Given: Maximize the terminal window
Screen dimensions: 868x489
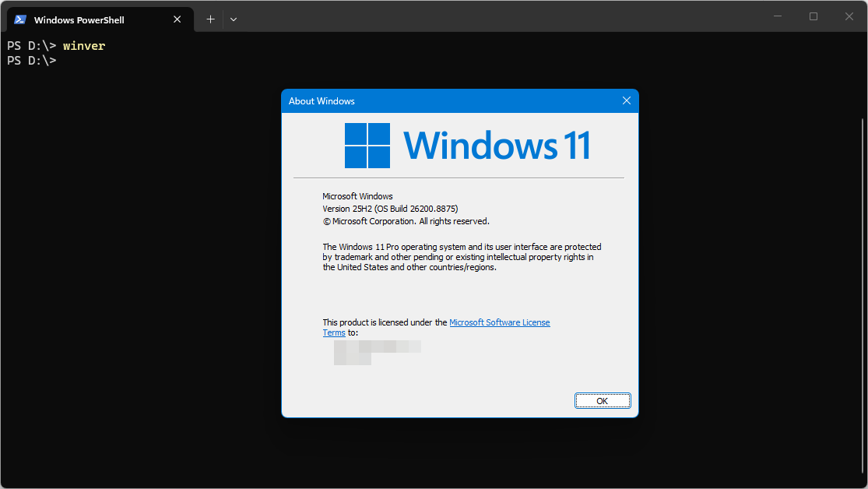Looking at the screenshot, I should tap(814, 16).
